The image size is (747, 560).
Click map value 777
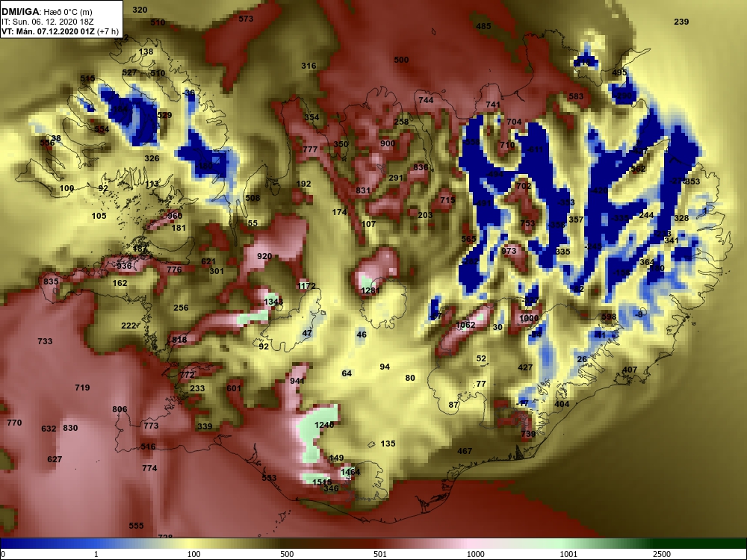pos(310,149)
